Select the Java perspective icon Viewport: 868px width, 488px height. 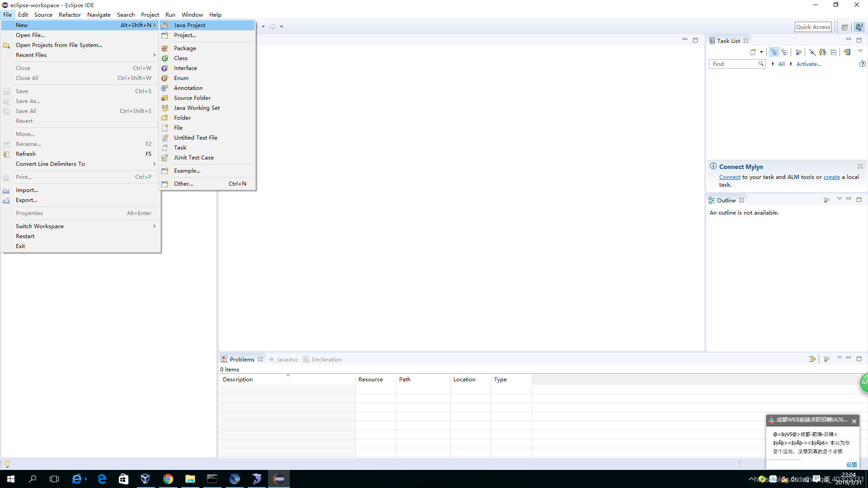pos(859,27)
